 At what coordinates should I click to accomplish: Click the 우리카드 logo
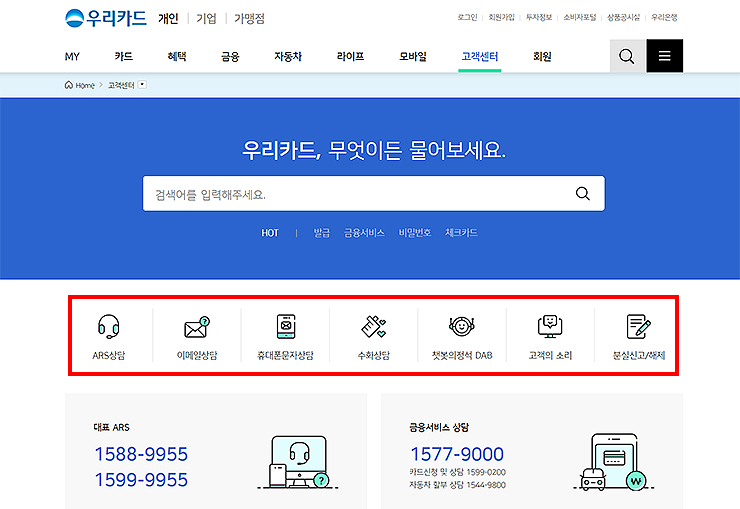point(106,18)
